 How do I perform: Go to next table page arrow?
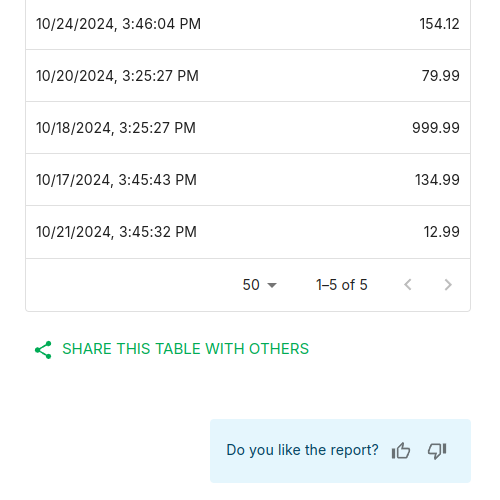click(448, 285)
